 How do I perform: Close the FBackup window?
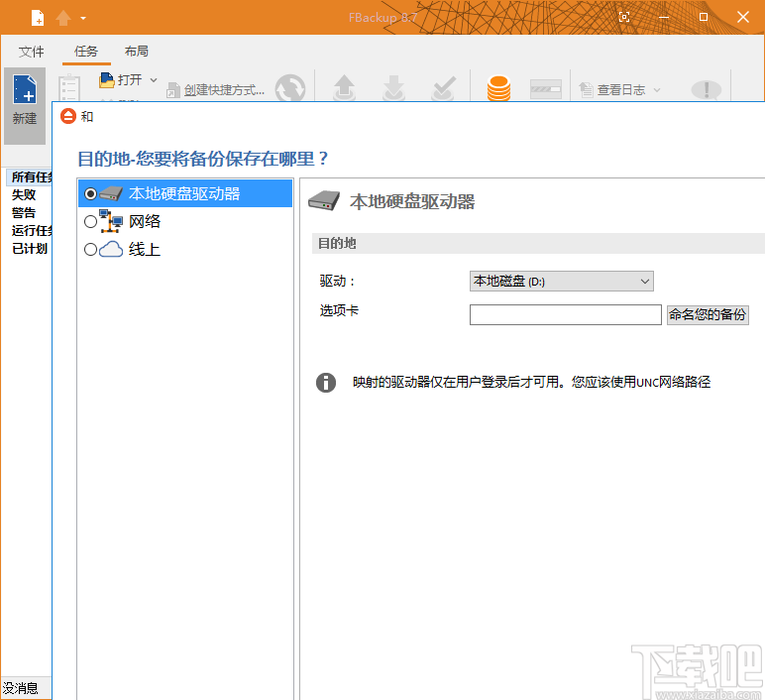point(743,17)
